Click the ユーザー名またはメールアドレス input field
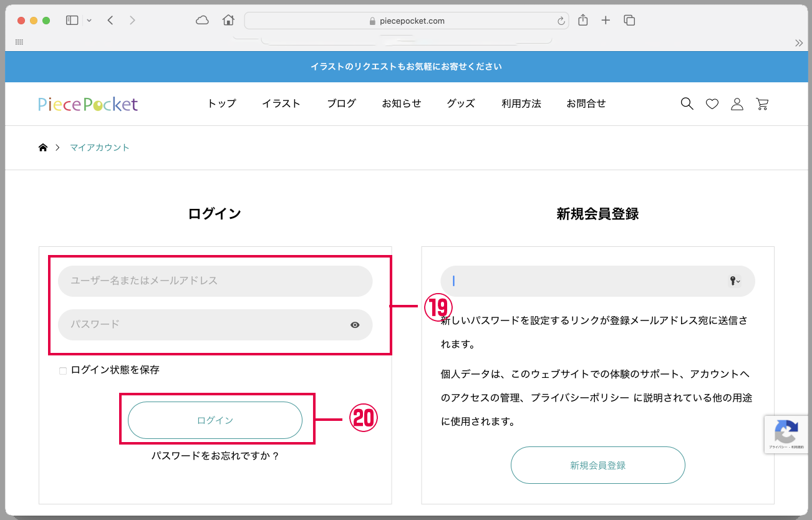Image resolution: width=812 pixels, height=520 pixels. point(215,281)
